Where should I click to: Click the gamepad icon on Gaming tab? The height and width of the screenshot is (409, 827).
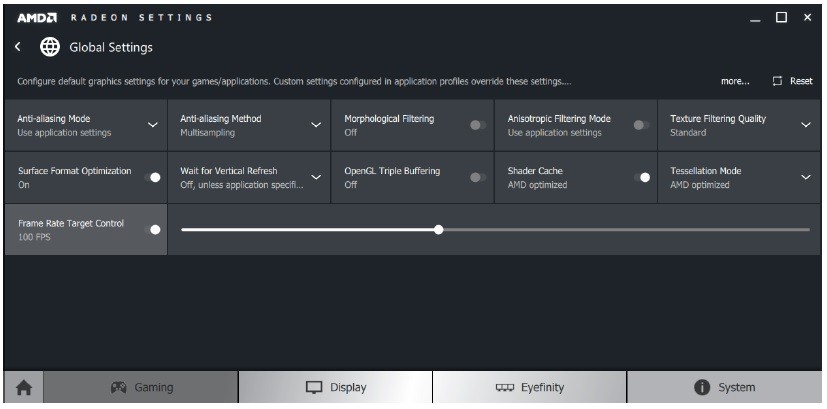coord(118,387)
